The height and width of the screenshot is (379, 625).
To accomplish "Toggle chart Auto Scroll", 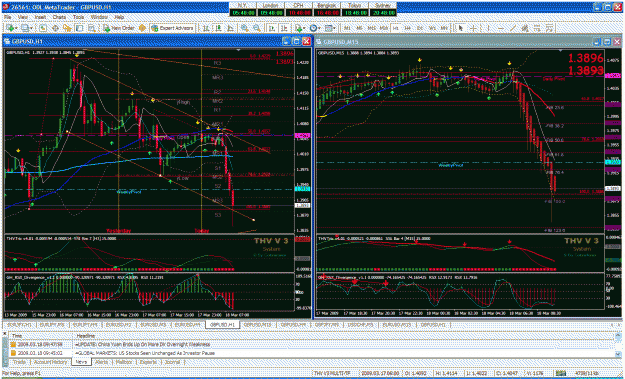I will coord(271,28).
